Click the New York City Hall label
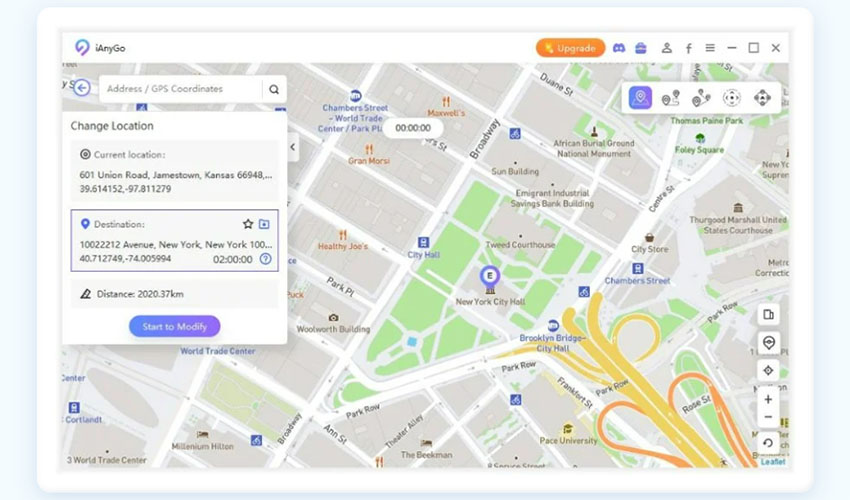This screenshot has height=500, width=850. 490,302
